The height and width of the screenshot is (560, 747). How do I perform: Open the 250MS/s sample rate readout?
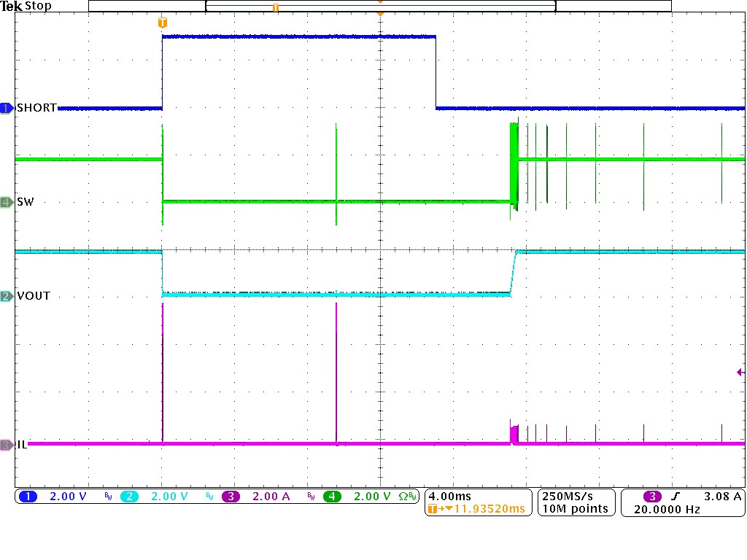click(576, 496)
